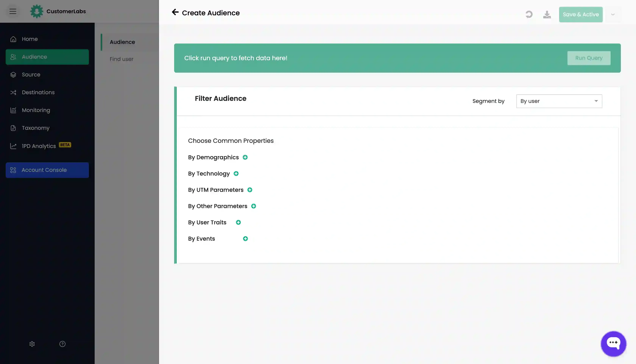Screen dimensions: 636x364
Task: Expand By Demographics with plus icon
Action: tap(245, 157)
